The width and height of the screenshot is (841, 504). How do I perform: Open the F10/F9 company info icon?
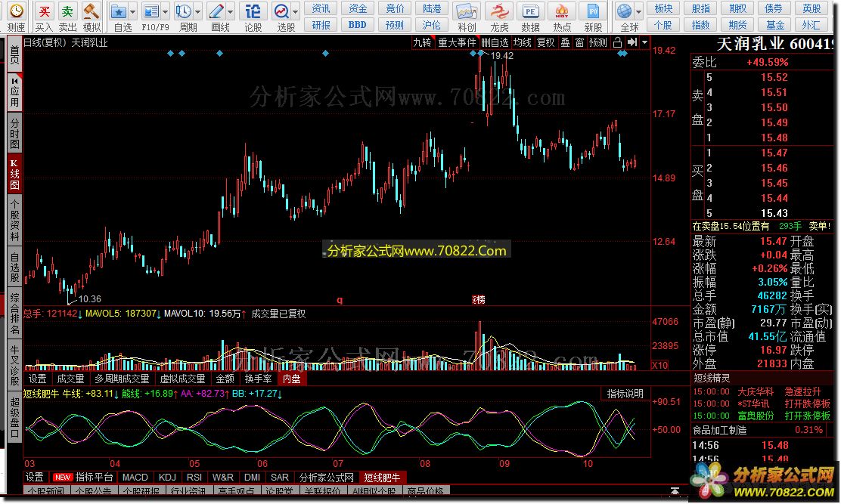click(151, 11)
